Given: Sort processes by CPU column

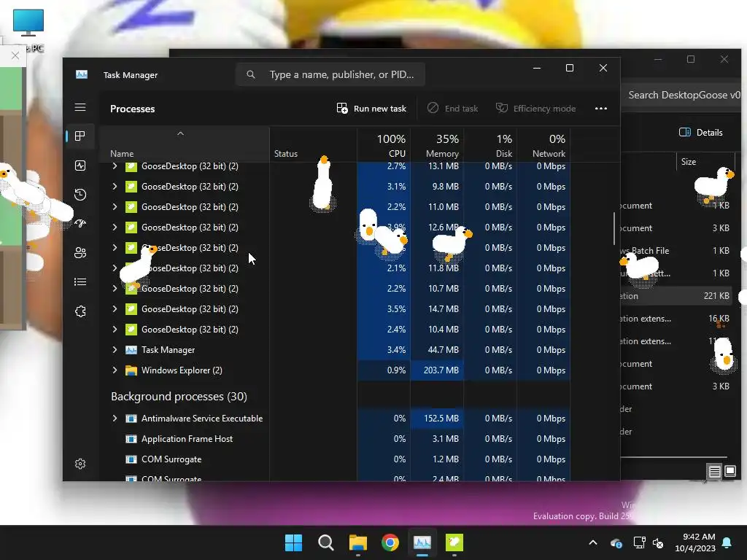Looking at the screenshot, I should click(x=384, y=145).
